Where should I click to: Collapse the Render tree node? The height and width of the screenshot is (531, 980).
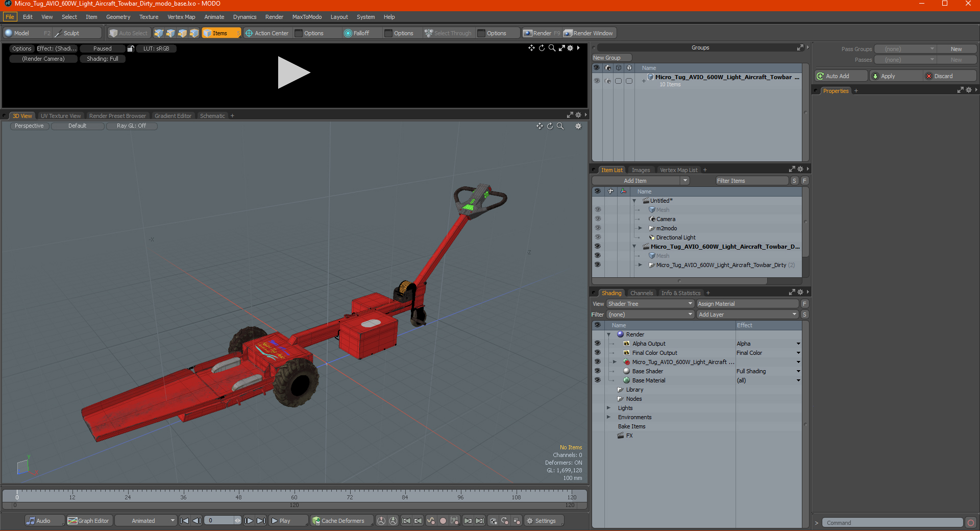608,334
